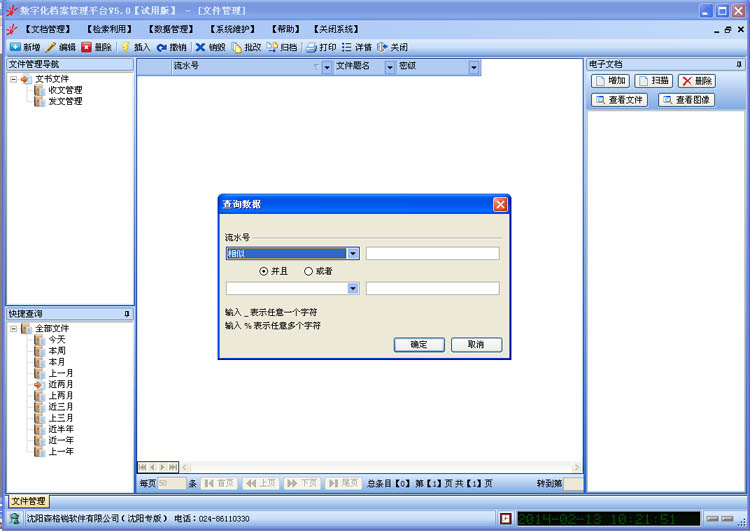Open the 相似 condition dropdown in query dialog
Viewport: 750px width, 532px height.
(x=353, y=254)
